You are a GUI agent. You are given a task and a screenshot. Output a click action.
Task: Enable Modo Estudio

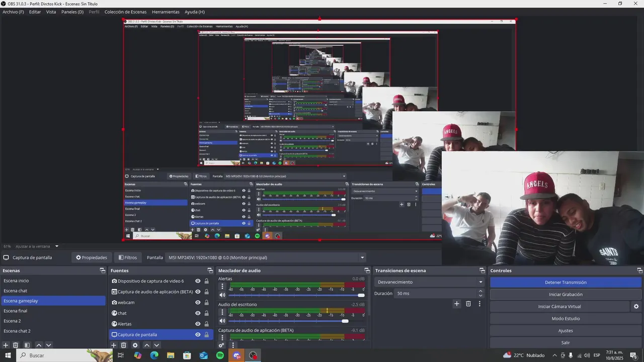point(566,319)
